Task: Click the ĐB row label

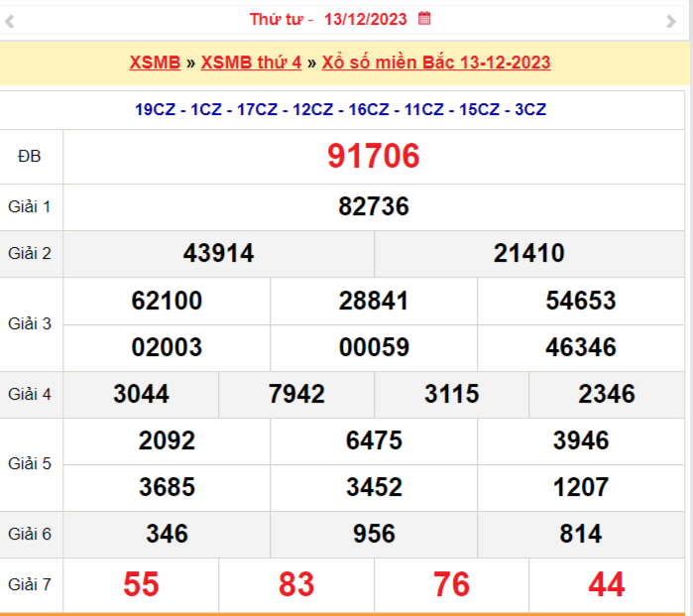Action: (30, 156)
